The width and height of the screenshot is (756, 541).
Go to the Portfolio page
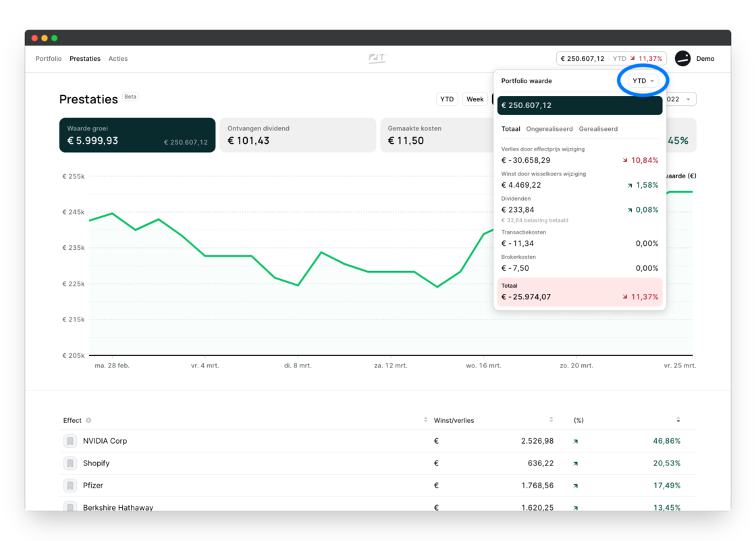click(x=49, y=59)
